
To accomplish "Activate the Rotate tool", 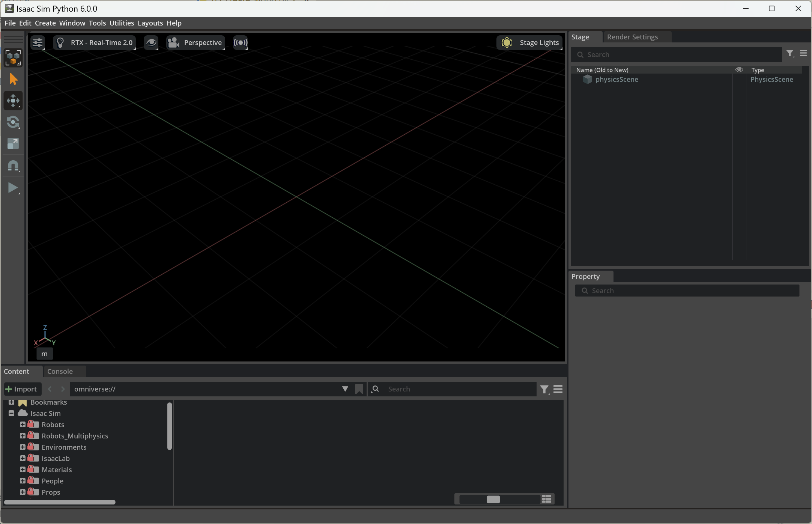I will point(13,122).
